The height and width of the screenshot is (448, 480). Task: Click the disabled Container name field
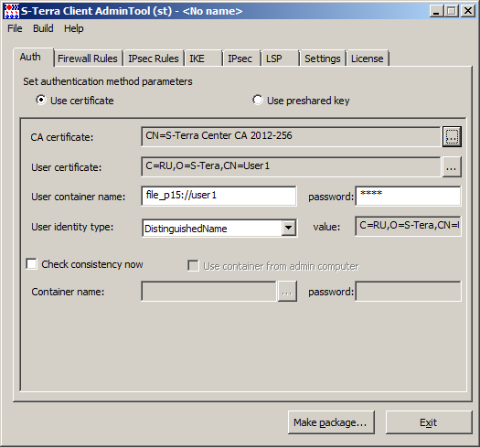click(x=209, y=292)
